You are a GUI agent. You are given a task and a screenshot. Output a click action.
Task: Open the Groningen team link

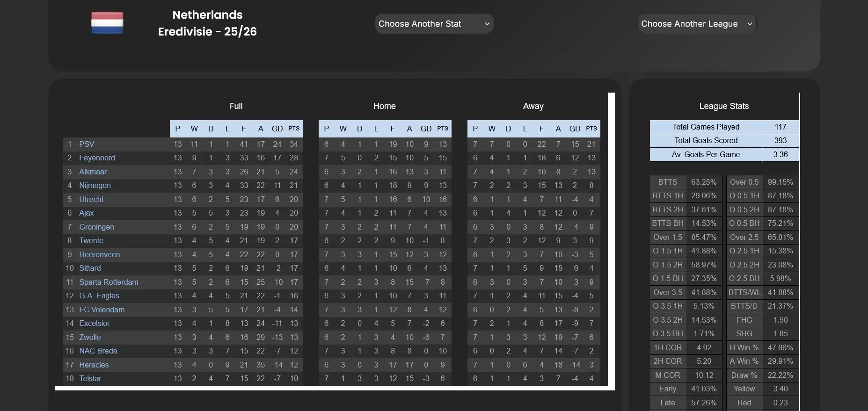pyautogui.click(x=96, y=227)
